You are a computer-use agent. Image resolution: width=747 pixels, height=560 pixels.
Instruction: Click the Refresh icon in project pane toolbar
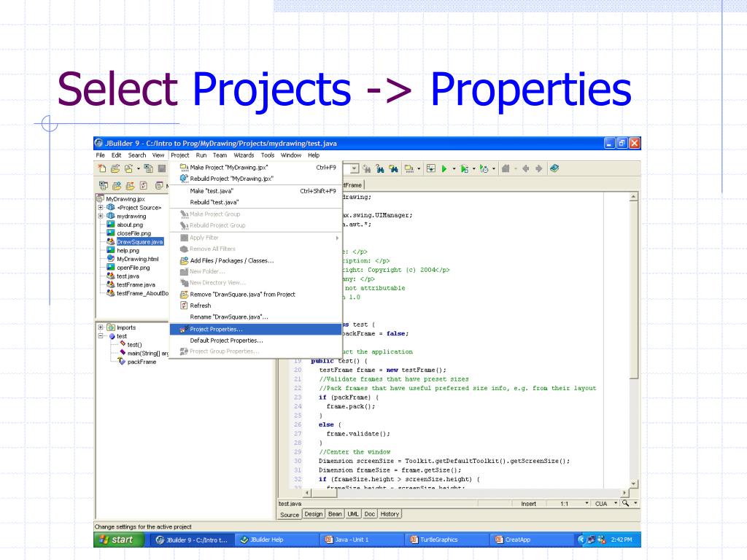point(144,186)
